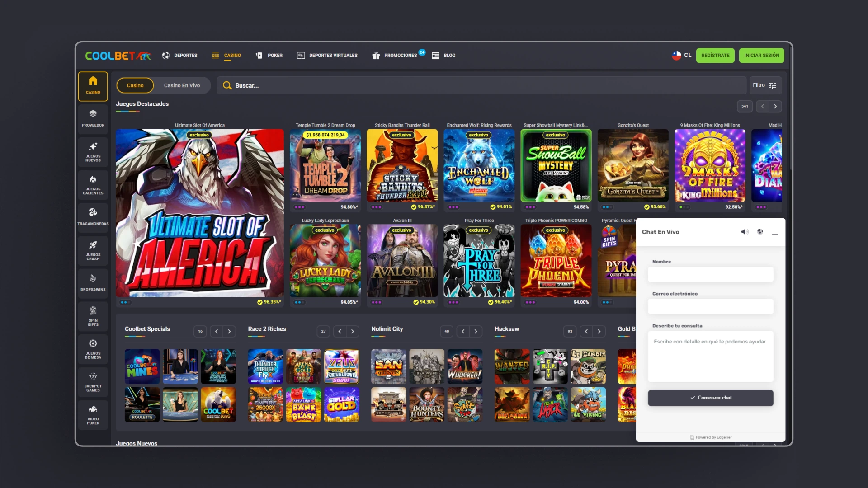
Task: Open the PROMOCIONES menu item
Action: [x=401, y=56]
